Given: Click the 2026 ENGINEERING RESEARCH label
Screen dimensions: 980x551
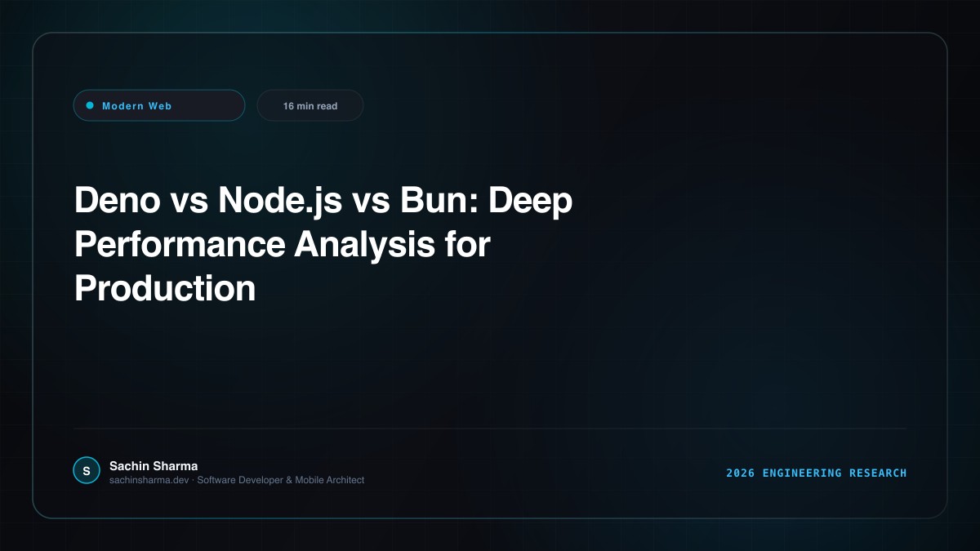Looking at the screenshot, I should pos(817,473).
